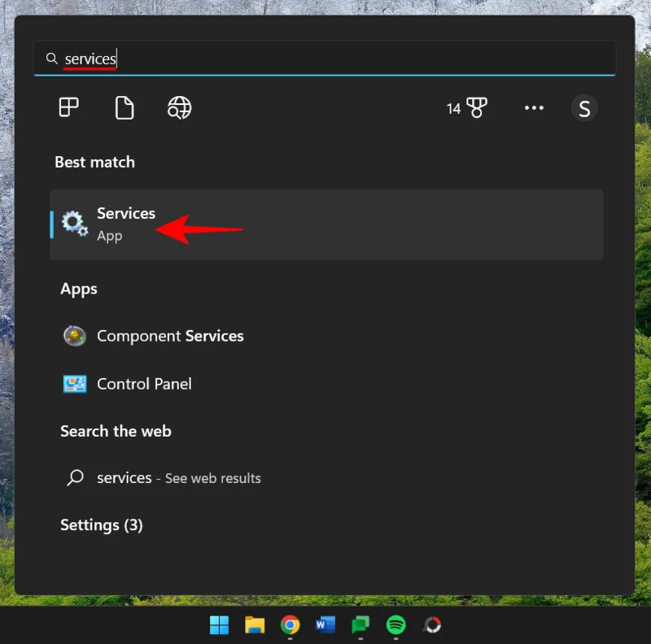
Task: Click 'See web results' for services
Action: tap(212, 478)
